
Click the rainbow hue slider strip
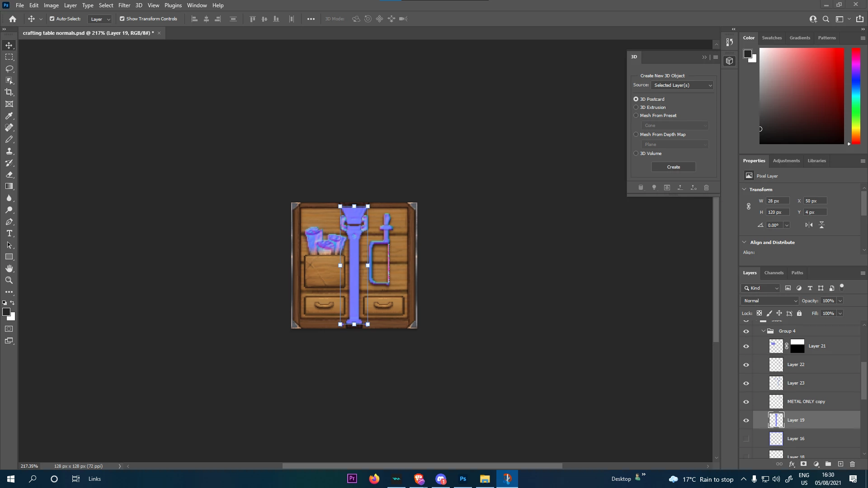856,96
